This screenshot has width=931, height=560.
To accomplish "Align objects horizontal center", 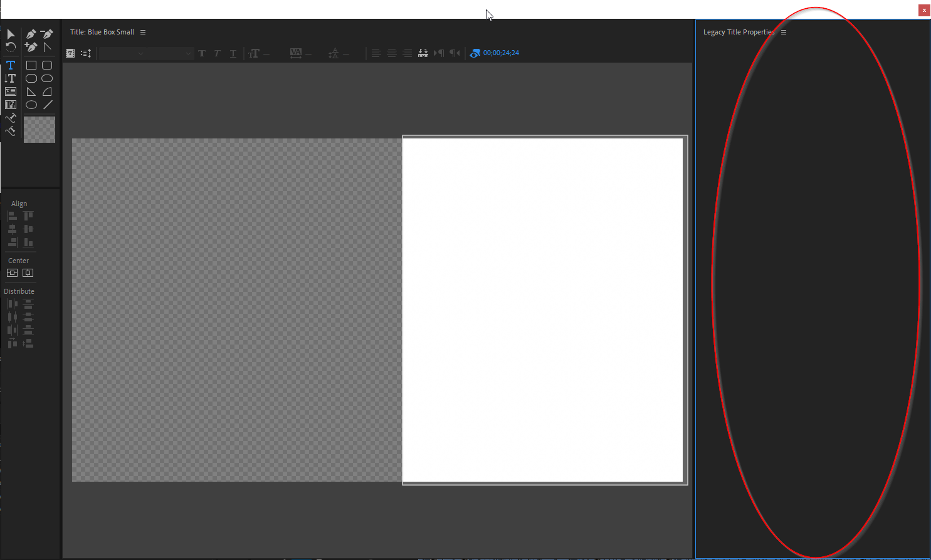I will coord(12,229).
